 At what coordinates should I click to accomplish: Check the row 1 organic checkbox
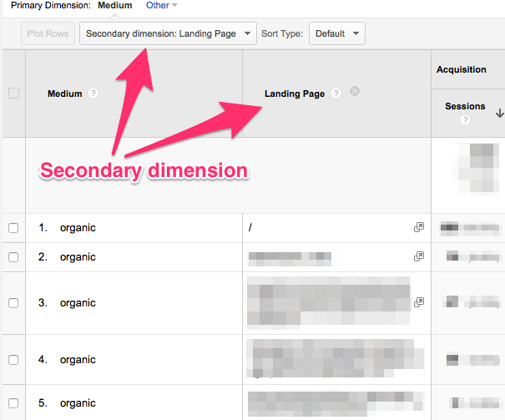click(x=13, y=228)
